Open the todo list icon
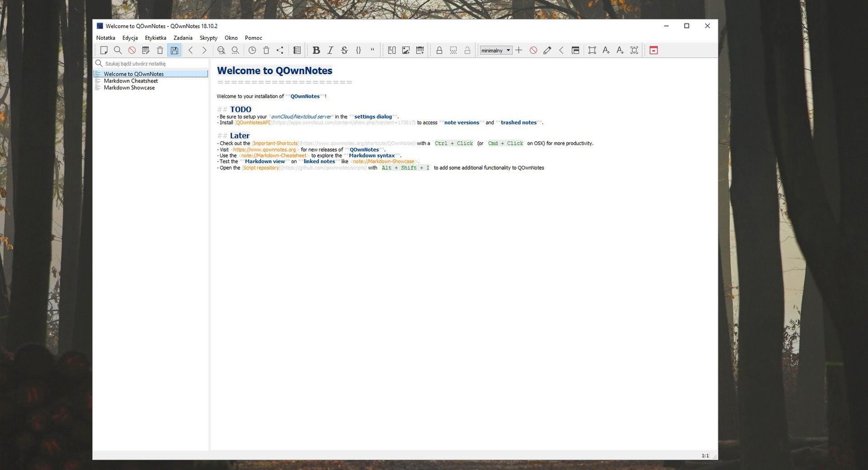 tap(297, 50)
